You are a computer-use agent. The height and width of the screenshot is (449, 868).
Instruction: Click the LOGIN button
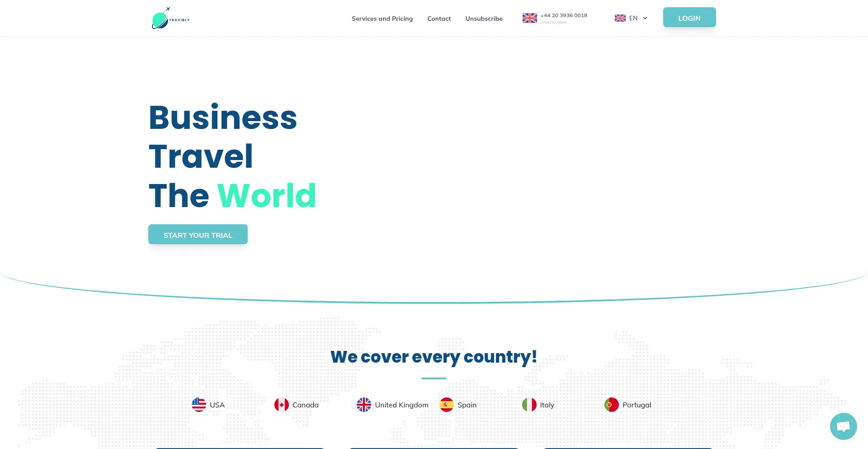(x=689, y=17)
